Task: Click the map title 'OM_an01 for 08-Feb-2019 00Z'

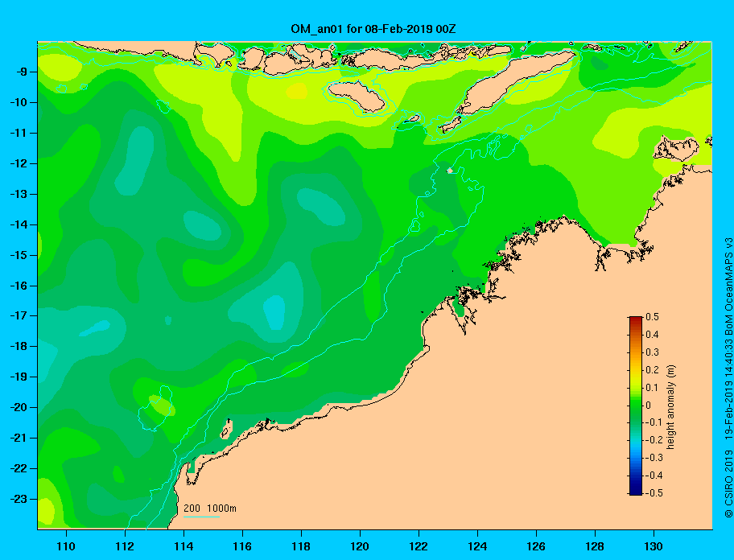Action: click(373, 29)
